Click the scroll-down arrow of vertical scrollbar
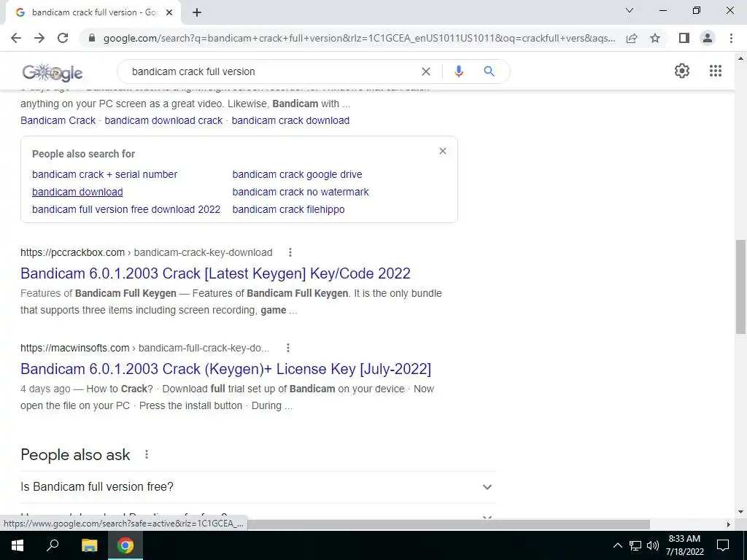Viewport: 747px width, 560px height. (x=740, y=513)
